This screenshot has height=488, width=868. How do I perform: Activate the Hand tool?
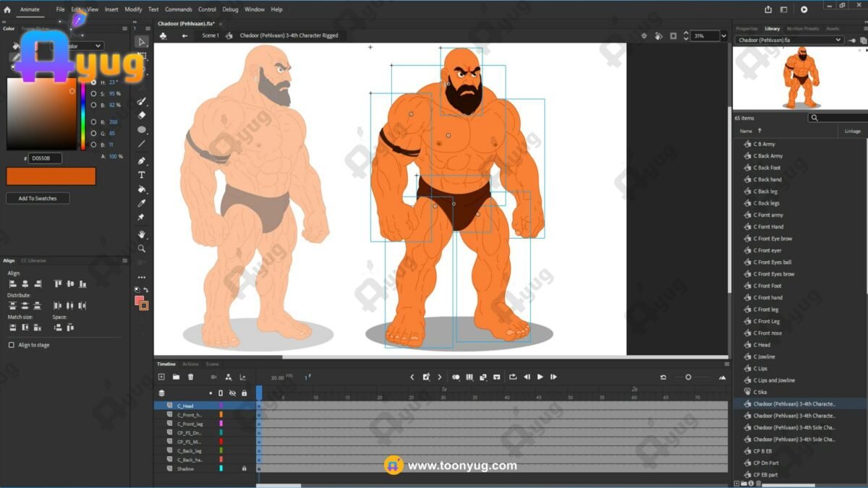point(142,234)
